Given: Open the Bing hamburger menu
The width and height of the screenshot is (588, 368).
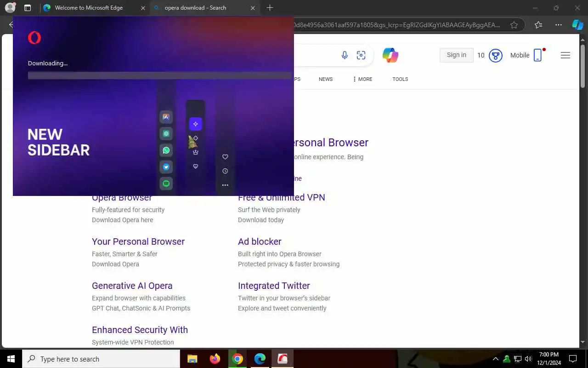Looking at the screenshot, I should pos(565,55).
